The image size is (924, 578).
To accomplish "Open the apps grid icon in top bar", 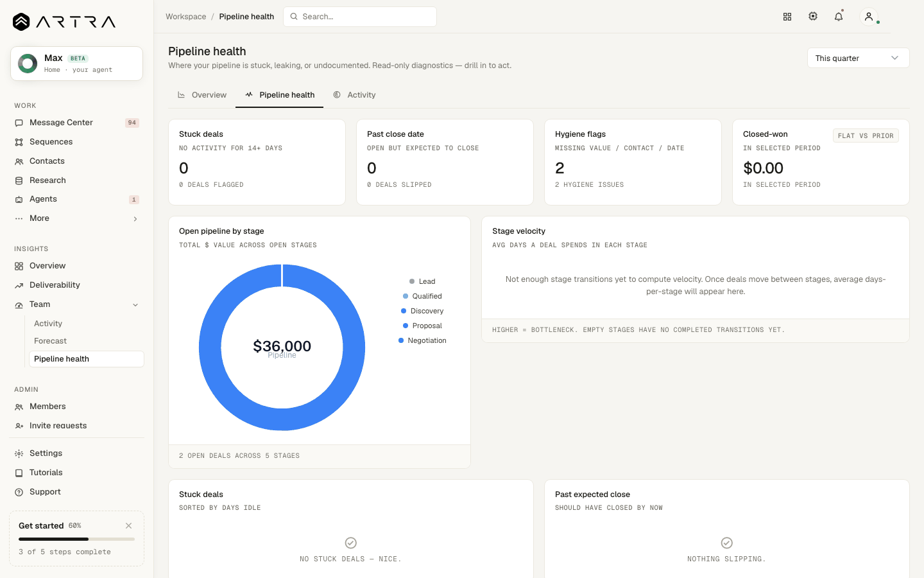I will click(x=787, y=17).
